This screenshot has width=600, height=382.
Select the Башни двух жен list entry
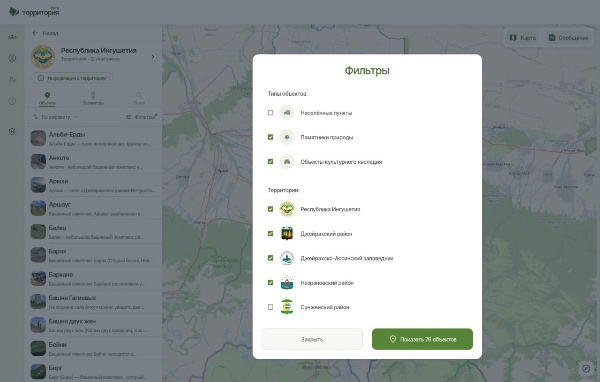[x=93, y=325]
